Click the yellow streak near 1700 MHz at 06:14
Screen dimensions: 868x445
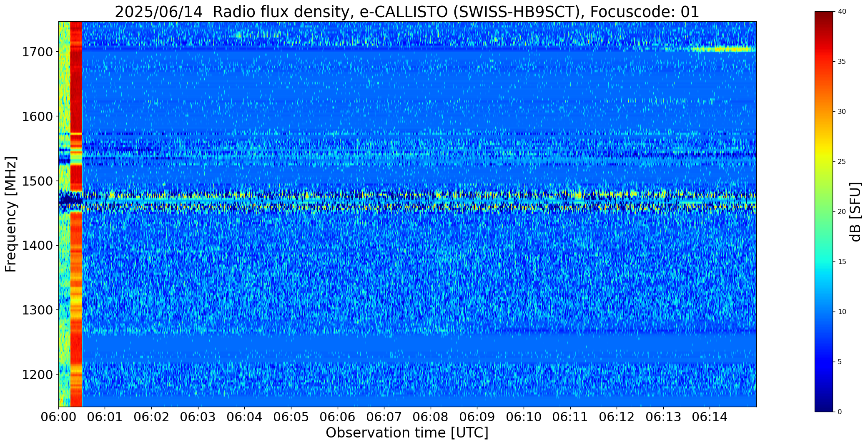click(x=723, y=49)
